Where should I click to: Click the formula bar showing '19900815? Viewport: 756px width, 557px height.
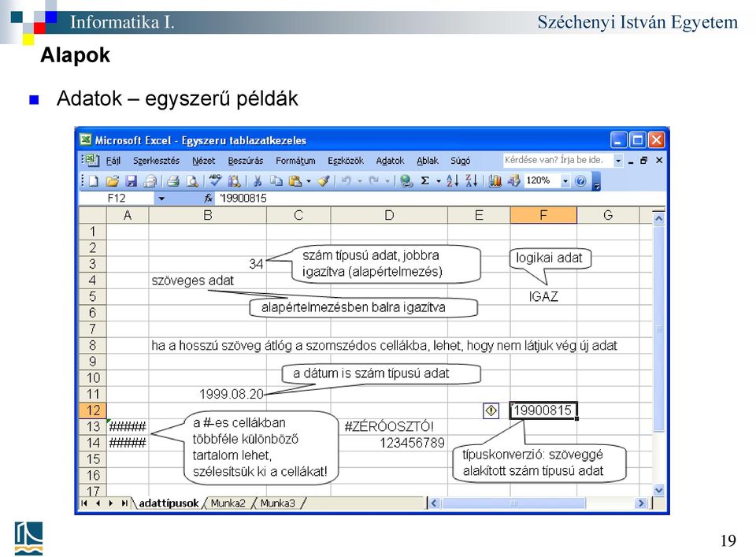[441, 199]
